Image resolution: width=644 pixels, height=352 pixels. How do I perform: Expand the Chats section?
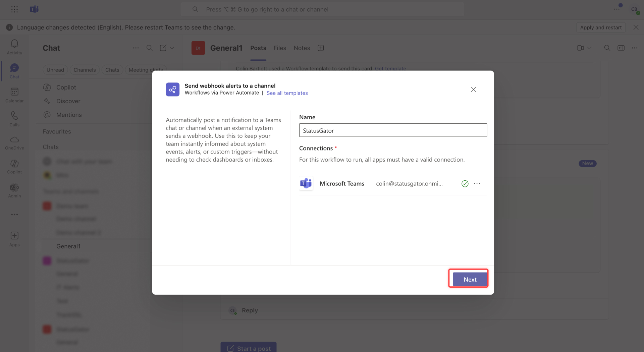(x=51, y=147)
